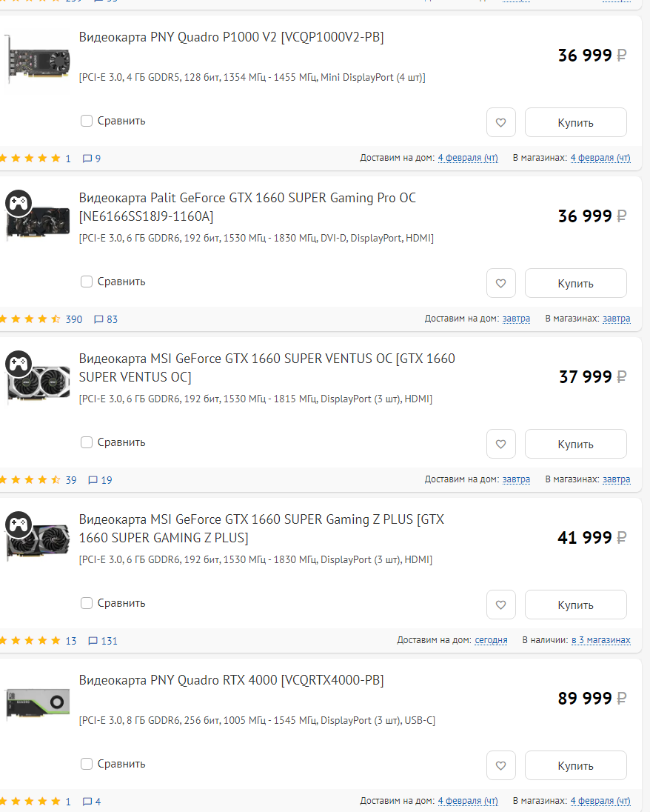Viewport: 650px width, 812px height.
Task: Check Compare for MSI GTX 1660 SUPER Gaming Z PLUS
Action: (x=87, y=603)
